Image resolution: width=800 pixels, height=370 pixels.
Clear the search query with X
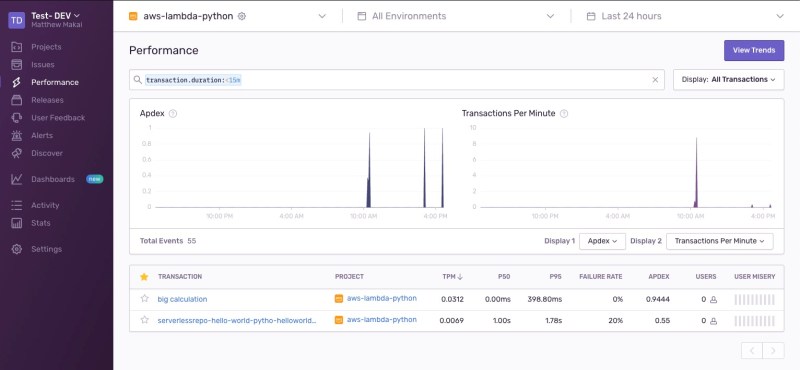655,80
